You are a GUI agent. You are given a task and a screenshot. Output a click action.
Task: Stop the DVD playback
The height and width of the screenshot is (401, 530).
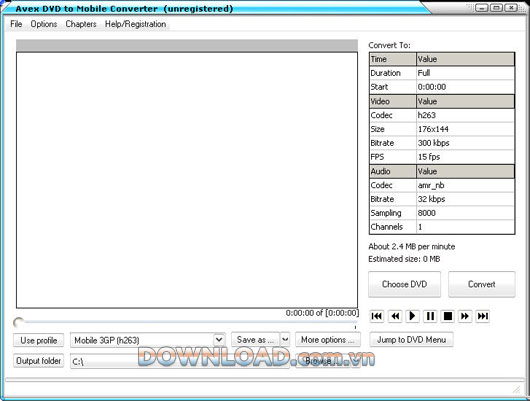[x=448, y=316]
